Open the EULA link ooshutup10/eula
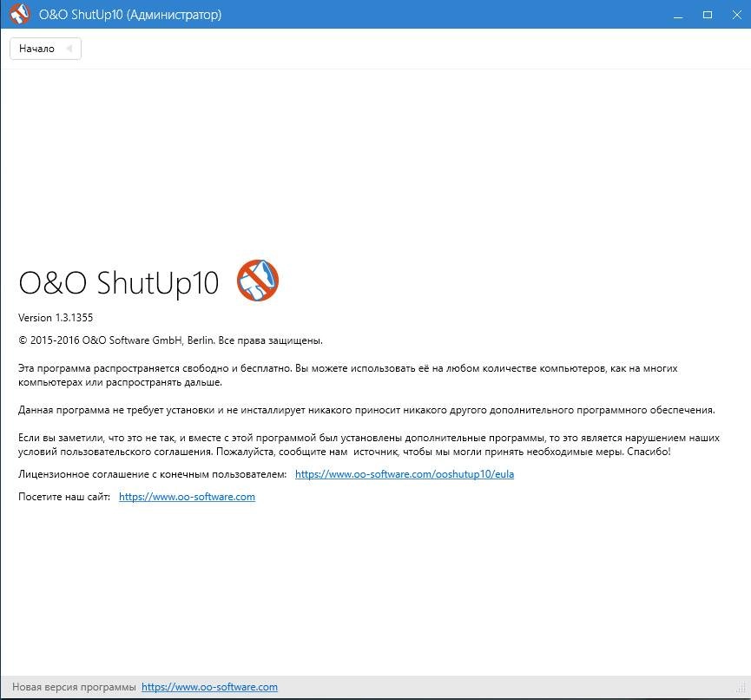Viewport: 751px width, 700px height. [x=405, y=474]
